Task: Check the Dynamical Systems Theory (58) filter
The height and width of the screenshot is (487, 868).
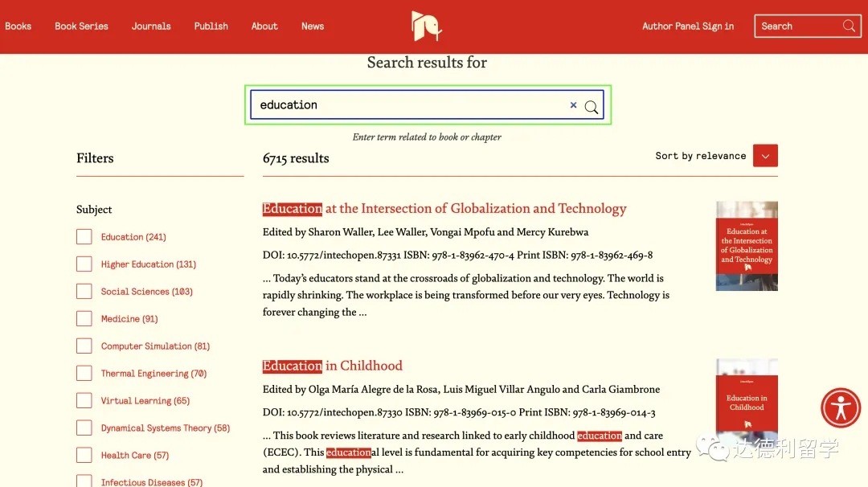Action: (84, 428)
